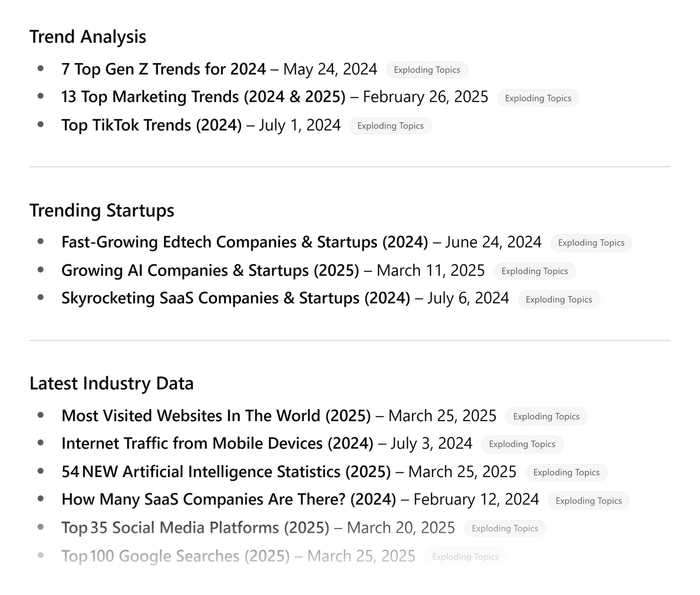The width and height of the screenshot is (700, 595).
Task: Open Internet Traffic from Mobile Devices link
Action: click(x=217, y=443)
